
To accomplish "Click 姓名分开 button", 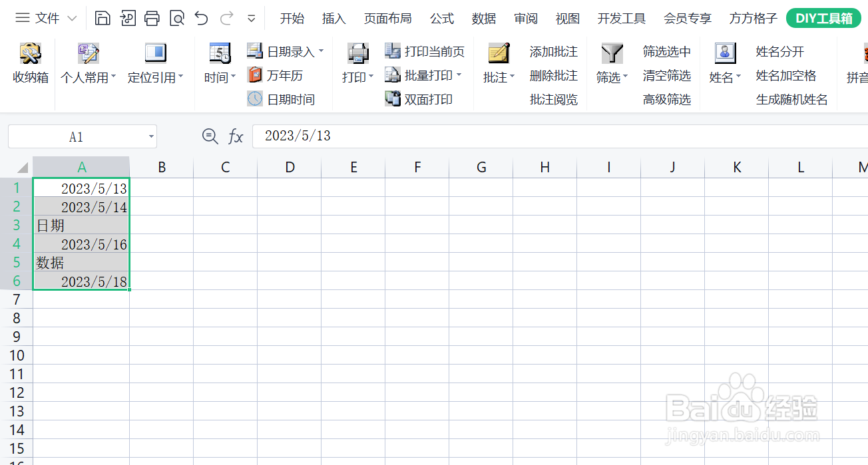I will click(780, 51).
